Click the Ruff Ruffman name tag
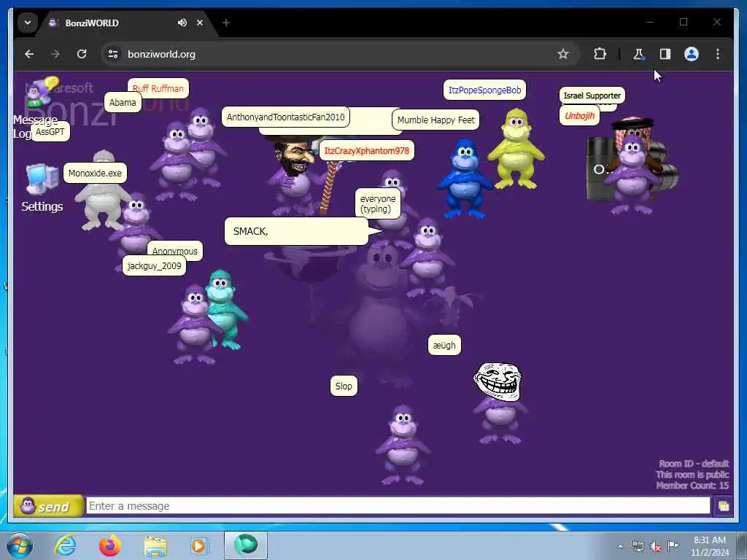Image resolution: width=747 pixels, height=560 pixels. 158,88
